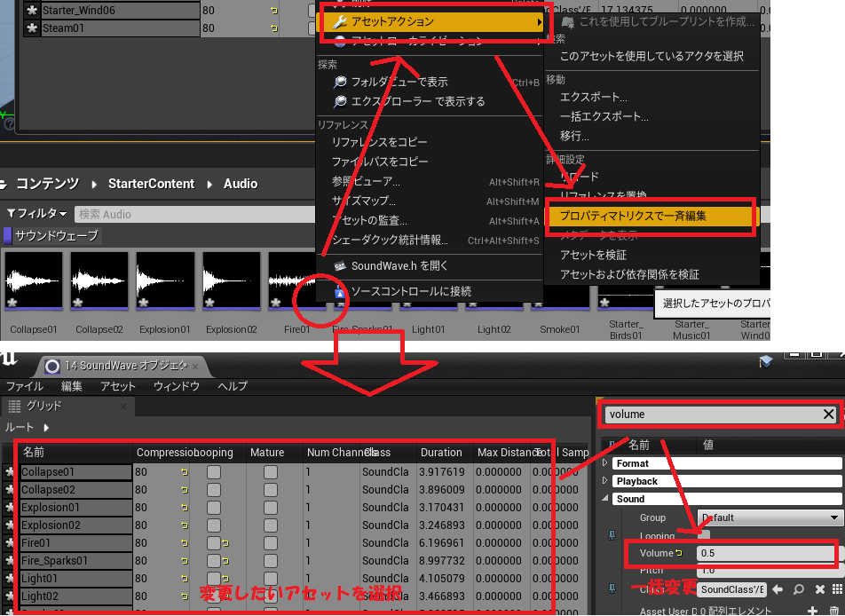Click リファレンスをコピー menu item
This screenshot has height=616, width=845.
coord(379,142)
